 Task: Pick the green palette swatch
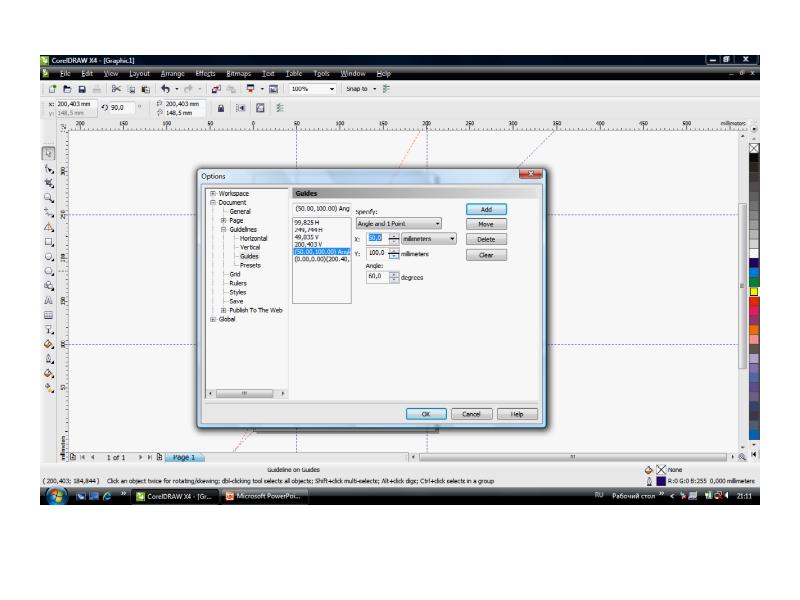(x=754, y=282)
